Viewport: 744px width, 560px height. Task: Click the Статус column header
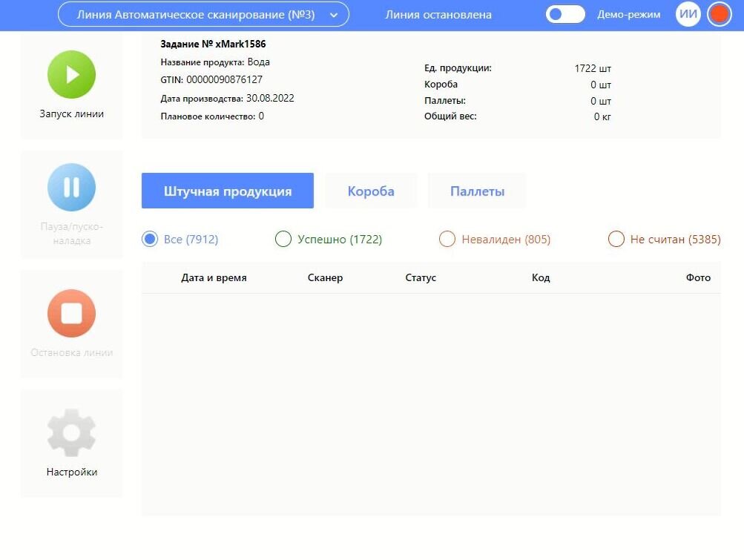[x=421, y=277]
